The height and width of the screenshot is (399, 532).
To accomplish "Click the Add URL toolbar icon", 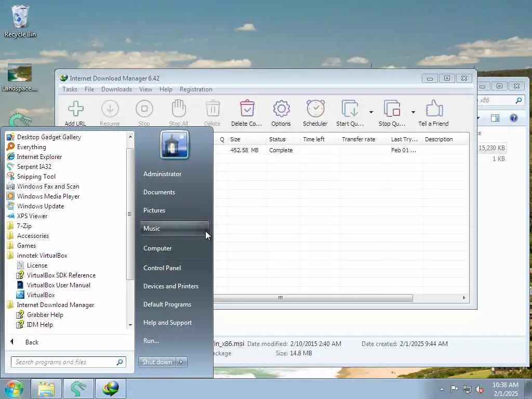I will 75,109.
